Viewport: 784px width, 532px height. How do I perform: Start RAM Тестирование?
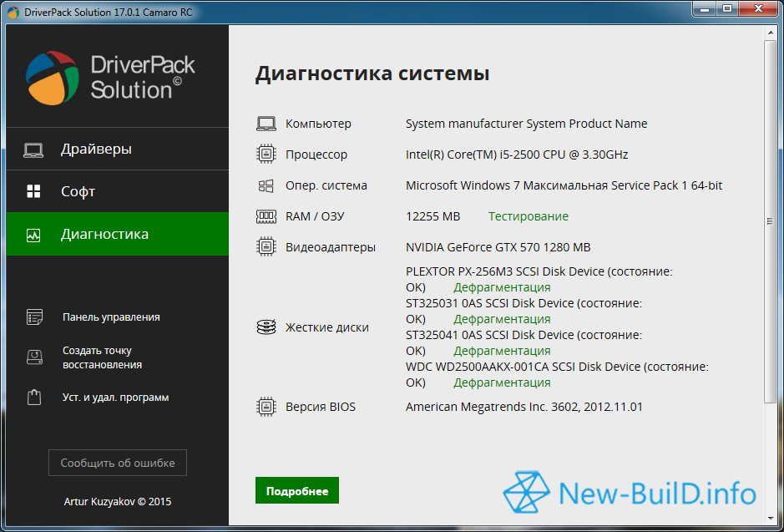pos(528,216)
